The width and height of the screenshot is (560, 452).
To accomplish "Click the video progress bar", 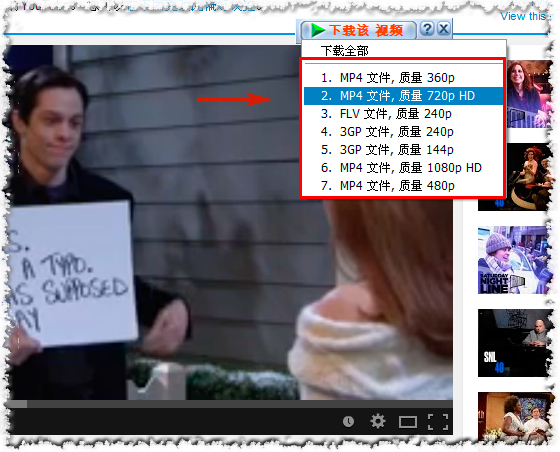I will point(229,404).
